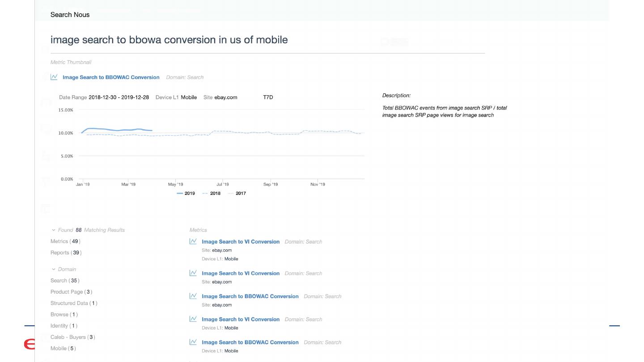
Task: Click chart icon of VI Conversion result with only Site ebay.com
Action: click(193, 273)
